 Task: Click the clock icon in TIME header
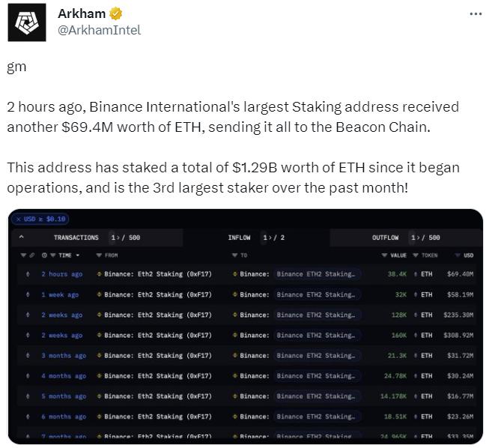[44, 255]
